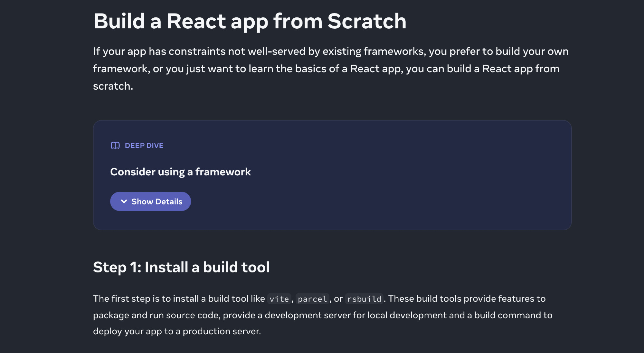Click the paragraph describing build tool features
Image resolution: width=644 pixels, height=353 pixels.
click(323, 315)
